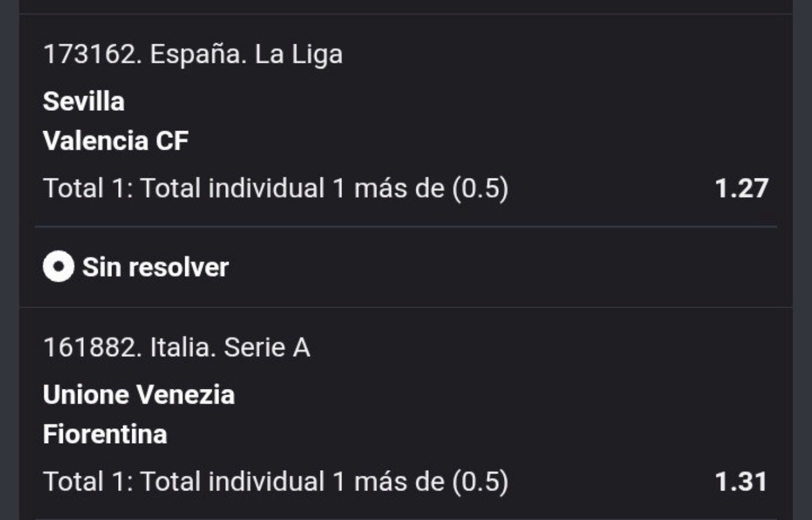Viewport: 812px width, 520px height.
Task: Click the divider line under Sevilla bet
Action: click(x=406, y=226)
